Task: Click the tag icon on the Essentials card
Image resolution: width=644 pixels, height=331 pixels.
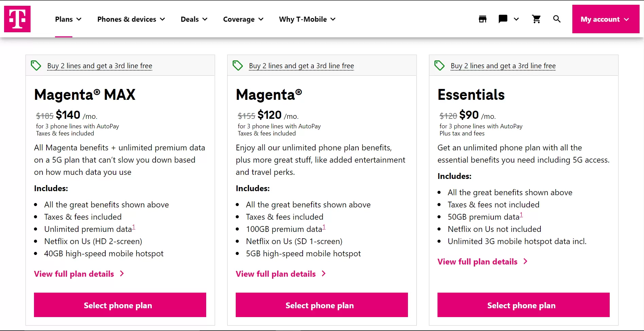Action: point(439,65)
